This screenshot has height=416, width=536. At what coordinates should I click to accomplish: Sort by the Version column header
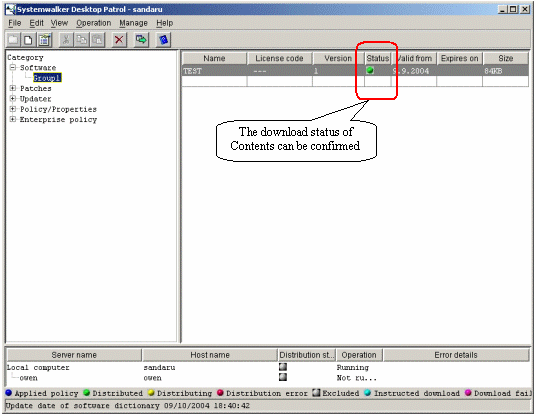point(338,58)
